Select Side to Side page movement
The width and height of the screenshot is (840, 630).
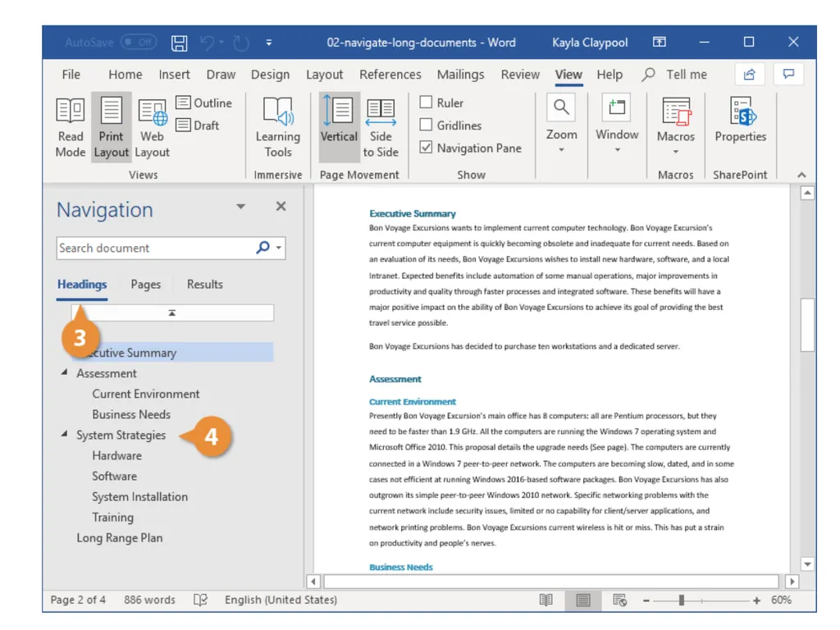tap(381, 127)
